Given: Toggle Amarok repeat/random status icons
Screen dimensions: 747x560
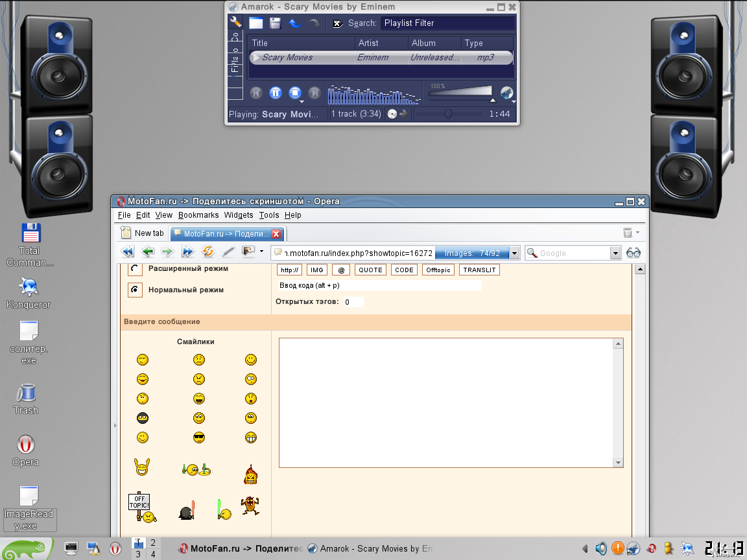Looking at the screenshot, I should coord(397,114).
